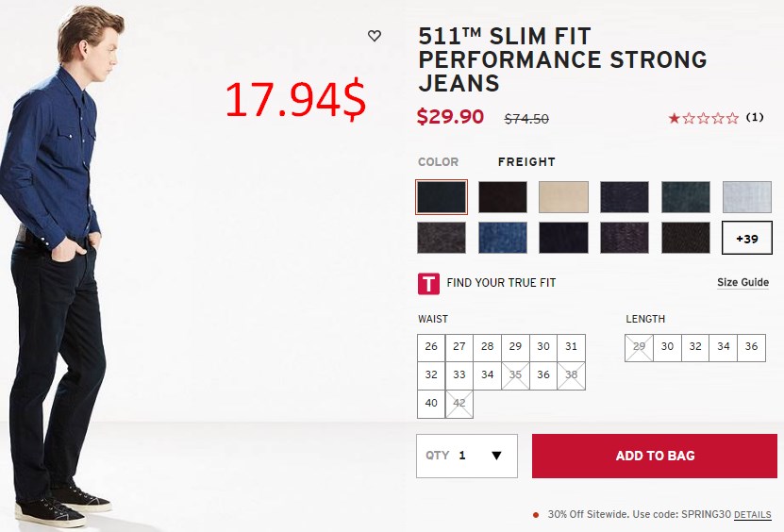Pick the medium blue denim swatch
Screen dimensions: 784x532
point(503,238)
